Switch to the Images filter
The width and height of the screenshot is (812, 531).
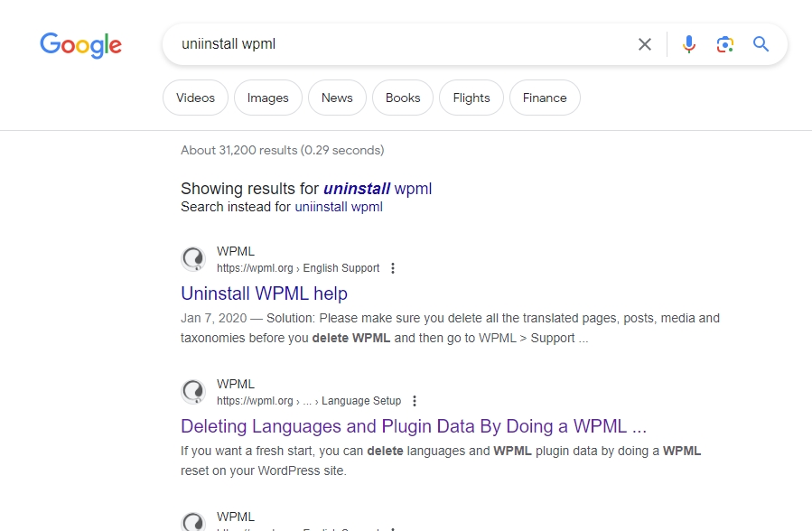[x=267, y=98]
